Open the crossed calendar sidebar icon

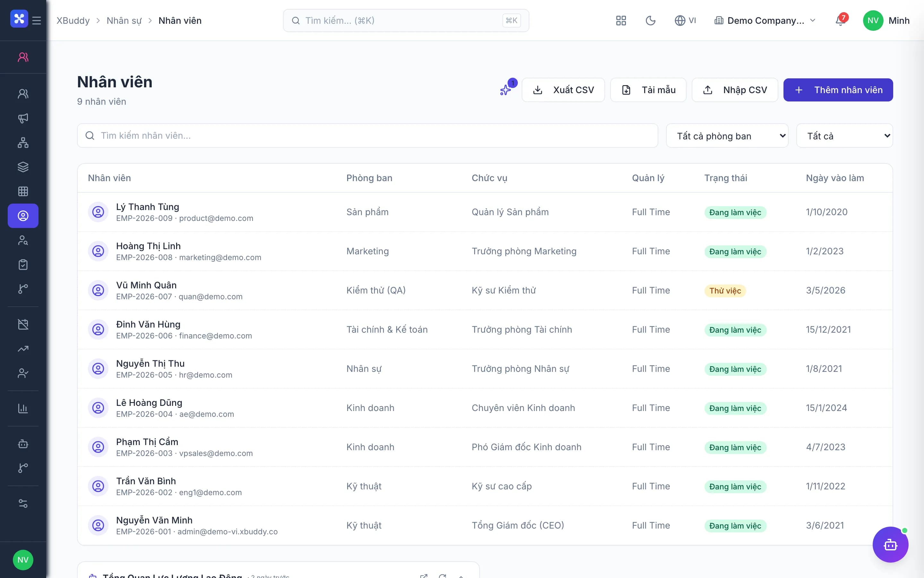click(23, 325)
